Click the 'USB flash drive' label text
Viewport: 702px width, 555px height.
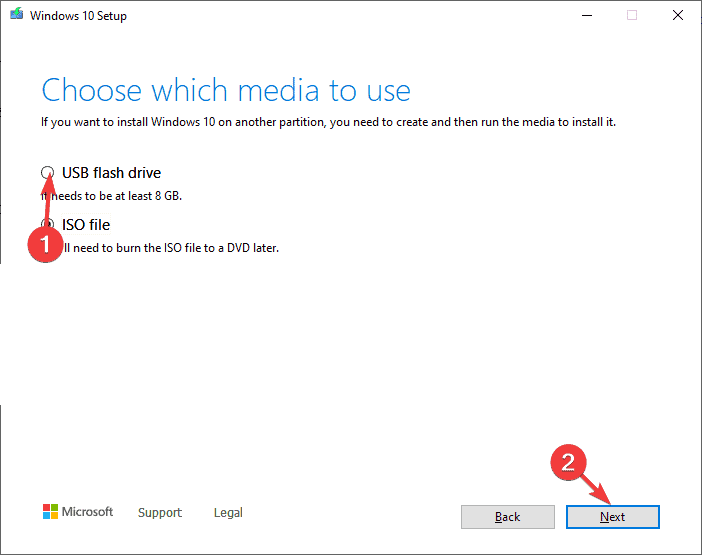pos(111,173)
